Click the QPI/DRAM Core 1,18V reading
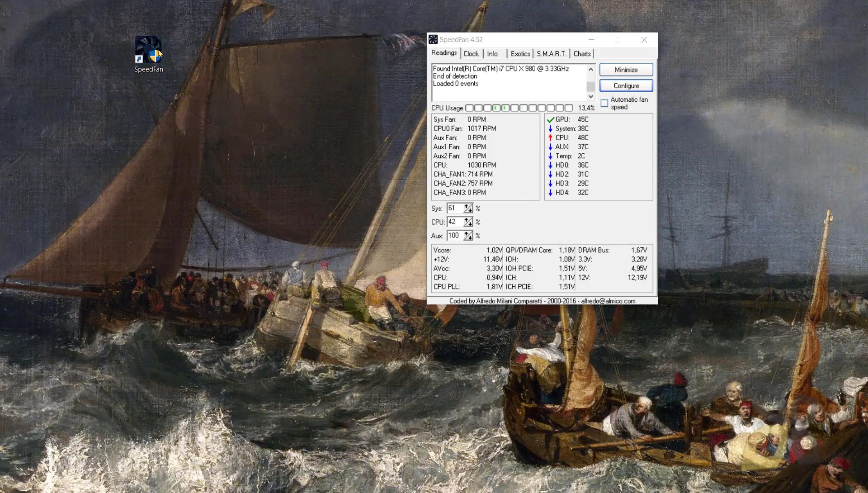Image resolution: width=868 pixels, height=493 pixels. click(540, 251)
